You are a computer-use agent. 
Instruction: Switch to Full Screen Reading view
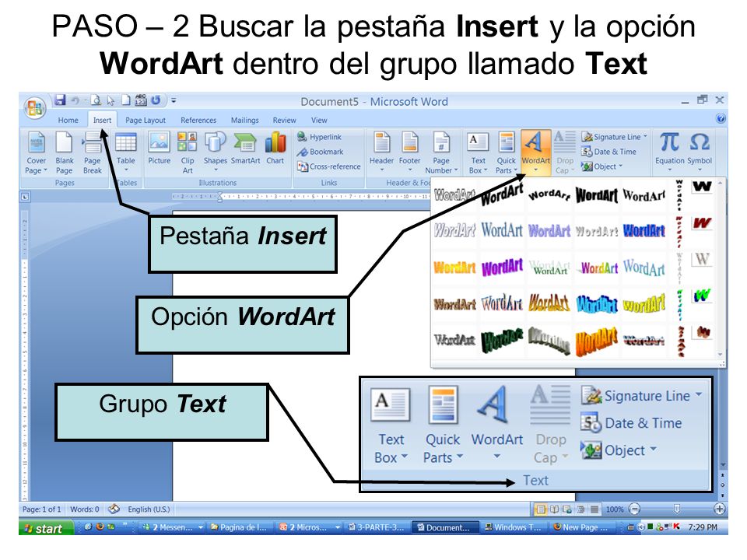pyautogui.click(x=554, y=509)
